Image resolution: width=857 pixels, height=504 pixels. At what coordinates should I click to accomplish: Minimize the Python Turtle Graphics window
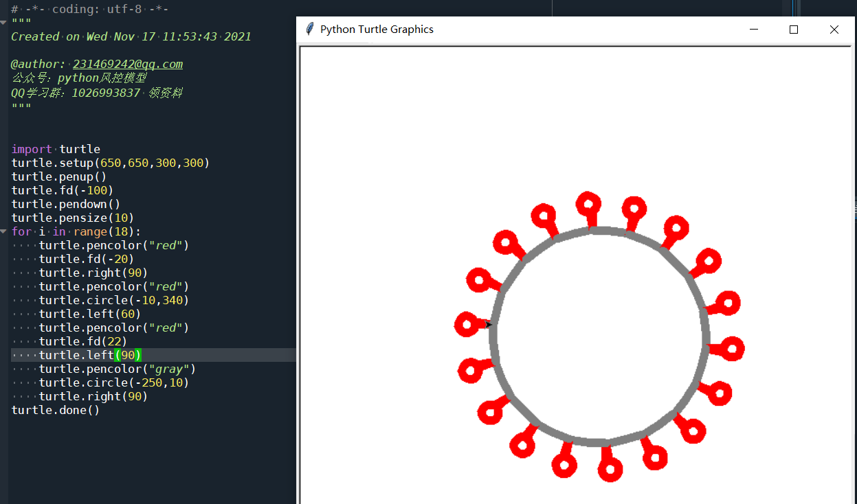click(753, 30)
